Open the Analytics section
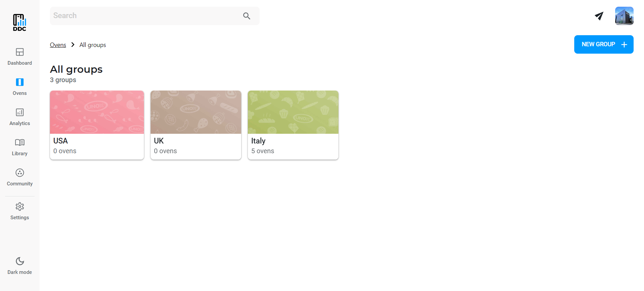This screenshot has height=291, width=644. (x=19, y=117)
